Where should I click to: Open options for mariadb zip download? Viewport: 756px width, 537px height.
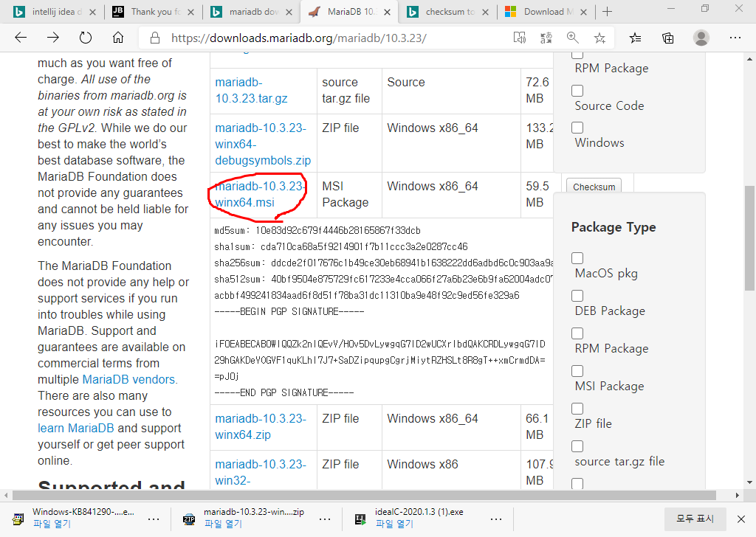tap(325, 519)
